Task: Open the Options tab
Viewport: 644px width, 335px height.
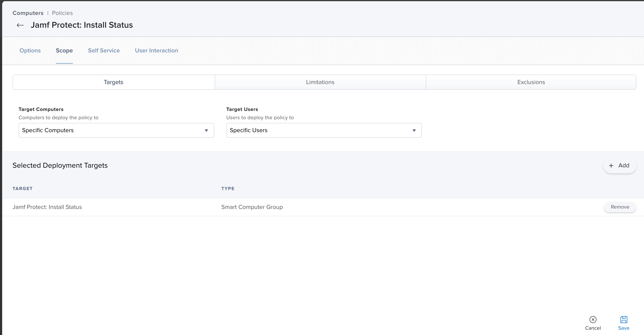Action: pos(30,50)
